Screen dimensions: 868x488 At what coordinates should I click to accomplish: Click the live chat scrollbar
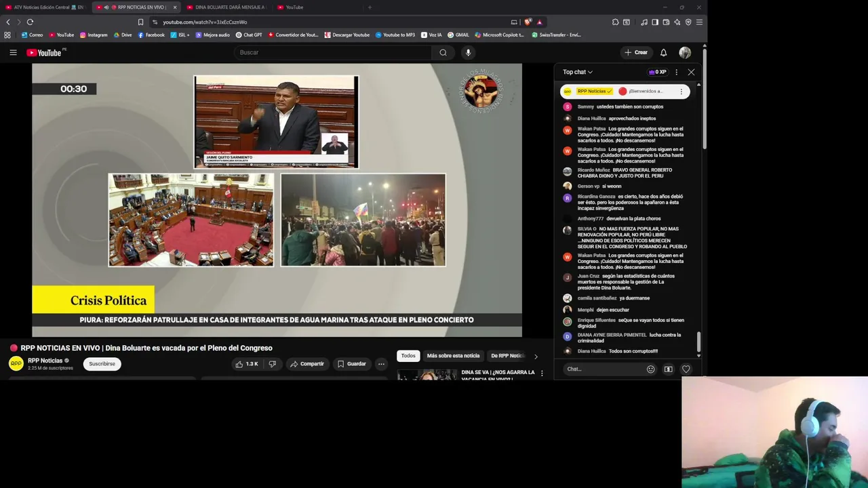click(698, 342)
